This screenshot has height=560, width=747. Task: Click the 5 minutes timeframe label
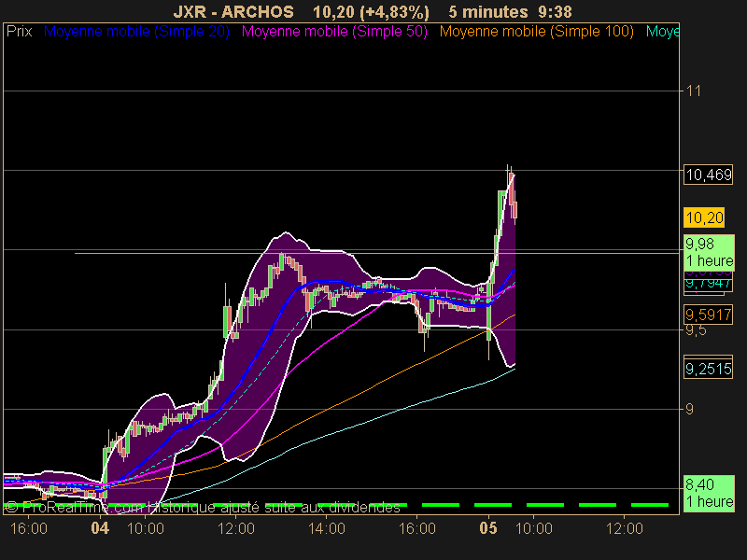coord(488,11)
